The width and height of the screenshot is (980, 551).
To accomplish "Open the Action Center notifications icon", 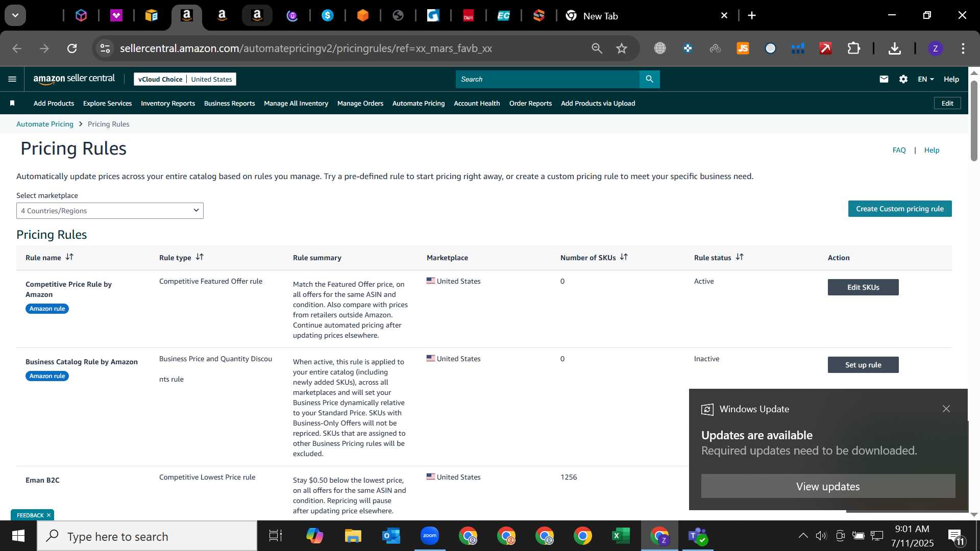I will coord(955,536).
